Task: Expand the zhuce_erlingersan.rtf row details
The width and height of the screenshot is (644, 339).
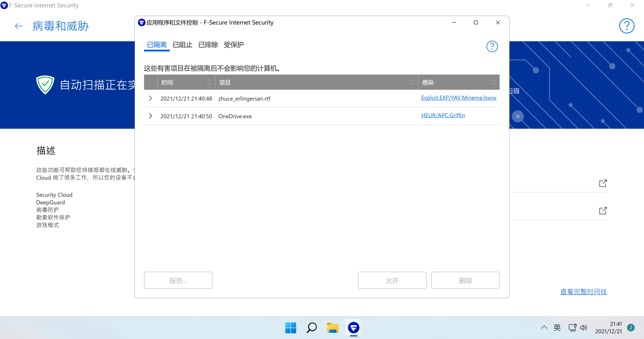Action: (x=150, y=98)
